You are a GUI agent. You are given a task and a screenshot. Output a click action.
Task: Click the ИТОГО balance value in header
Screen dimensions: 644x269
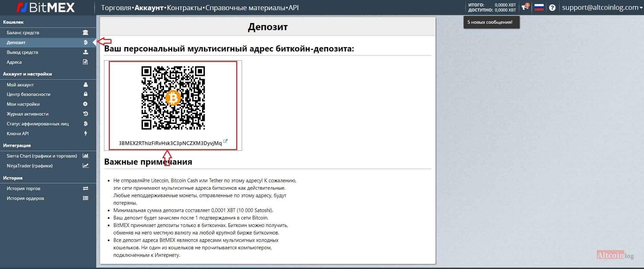(x=505, y=5)
